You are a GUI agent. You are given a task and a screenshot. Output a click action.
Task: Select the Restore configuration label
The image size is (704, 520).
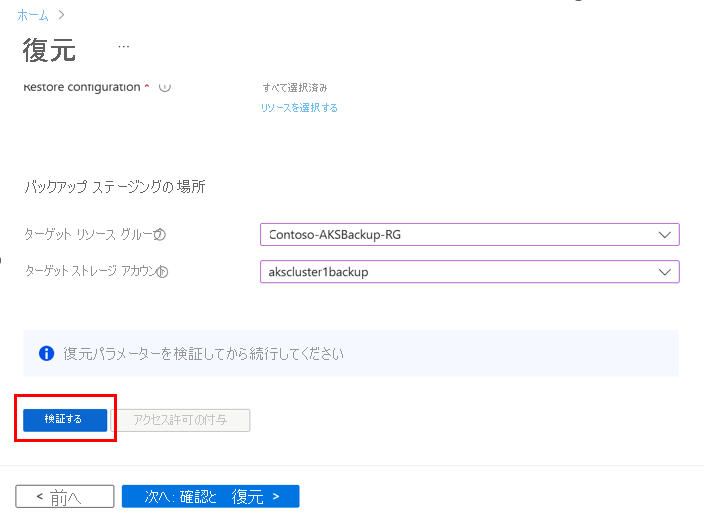(x=82, y=87)
